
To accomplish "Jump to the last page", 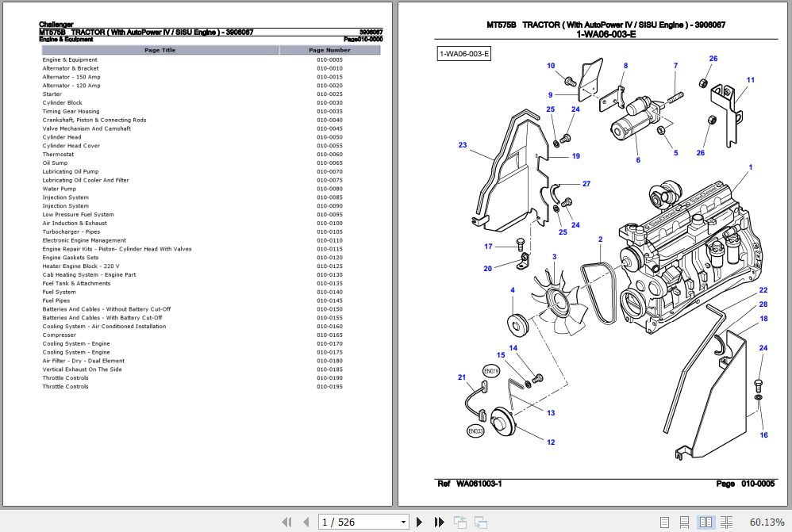I will coord(439,522).
